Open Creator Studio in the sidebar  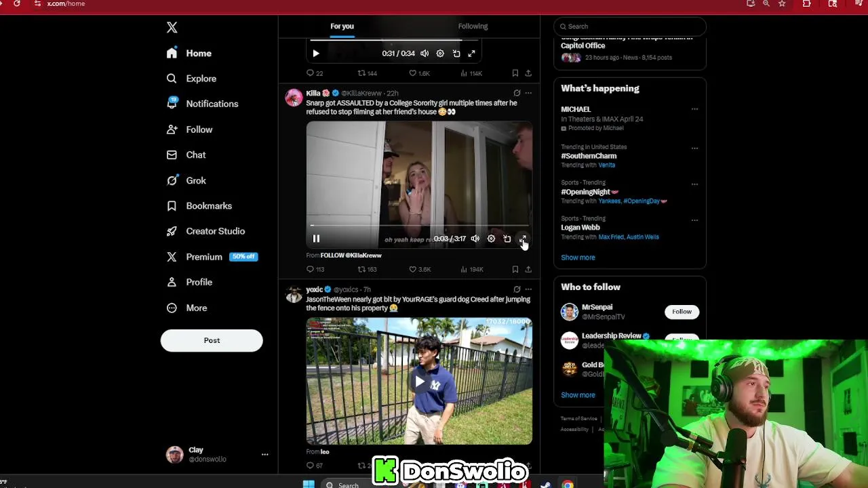(206, 231)
